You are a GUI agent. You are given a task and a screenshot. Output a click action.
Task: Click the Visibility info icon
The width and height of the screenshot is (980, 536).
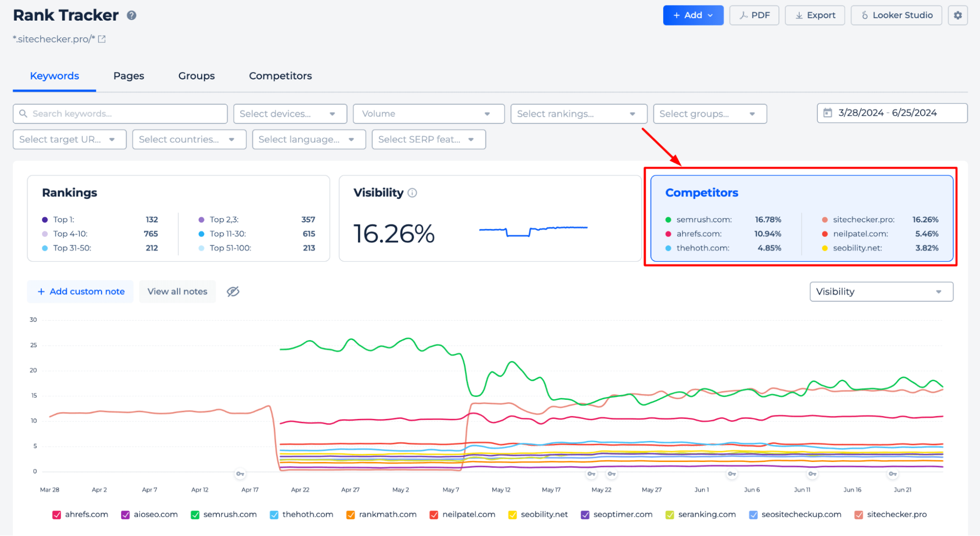pyautogui.click(x=412, y=193)
